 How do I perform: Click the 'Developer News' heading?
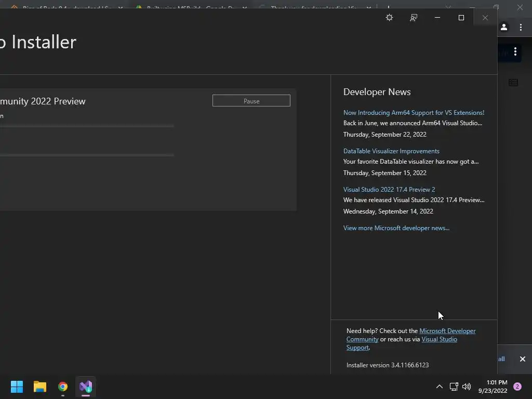click(377, 91)
